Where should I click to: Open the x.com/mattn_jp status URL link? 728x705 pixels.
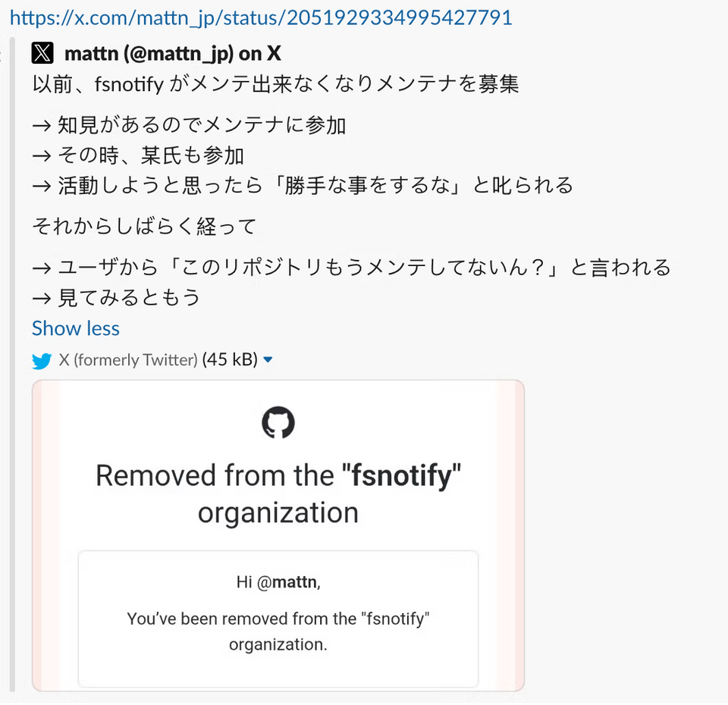pos(261,17)
